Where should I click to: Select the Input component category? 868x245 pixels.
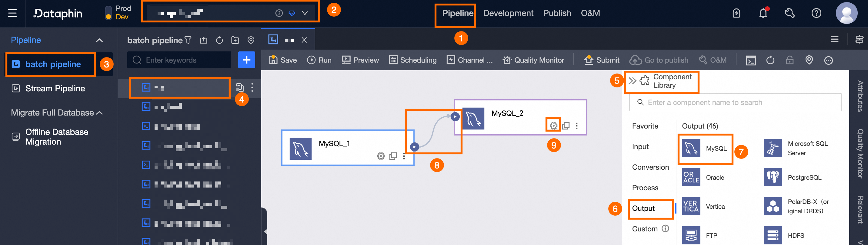[x=640, y=146]
